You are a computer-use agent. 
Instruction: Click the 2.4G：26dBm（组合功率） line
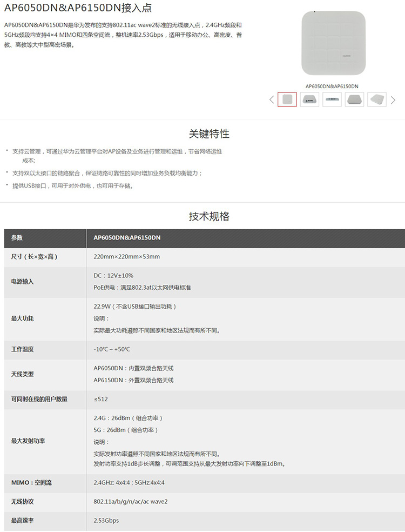click(x=128, y=418)
